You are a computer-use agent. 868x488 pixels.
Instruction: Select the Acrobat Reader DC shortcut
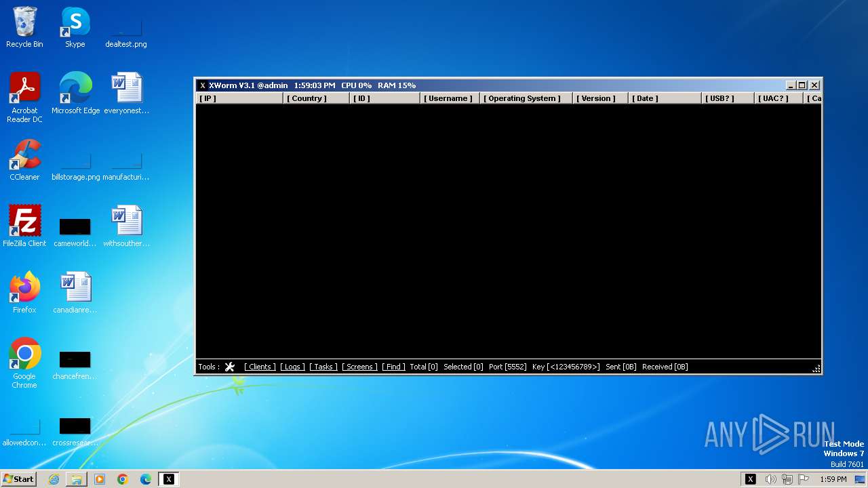24,98
